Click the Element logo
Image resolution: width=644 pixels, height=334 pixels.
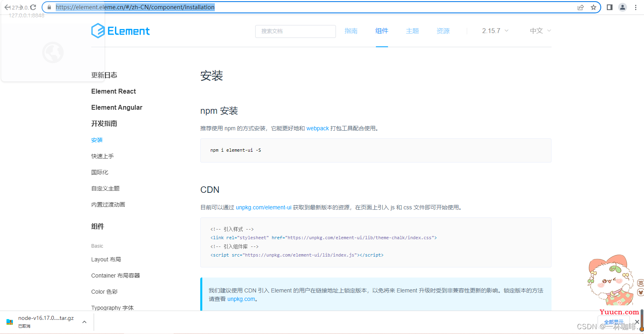(120, 31)
